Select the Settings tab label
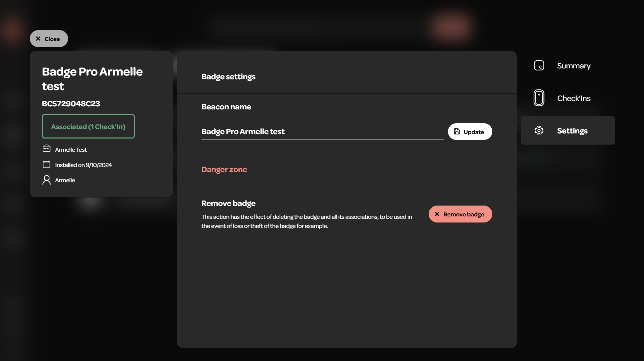The image size is (644, 361). coord(572,131)
